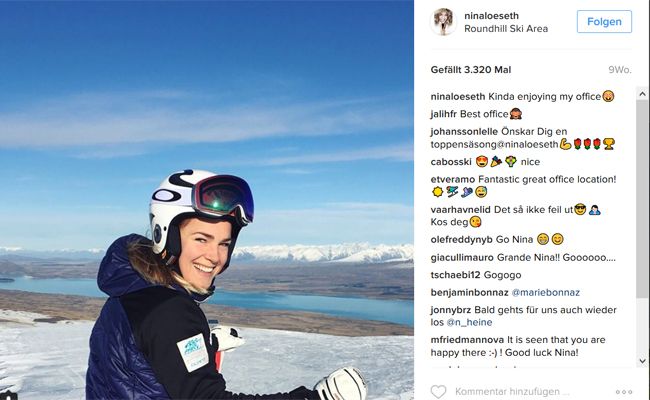Open commenter cabosski's profile
Screen dimensions: 650x400
coord(451,162)
